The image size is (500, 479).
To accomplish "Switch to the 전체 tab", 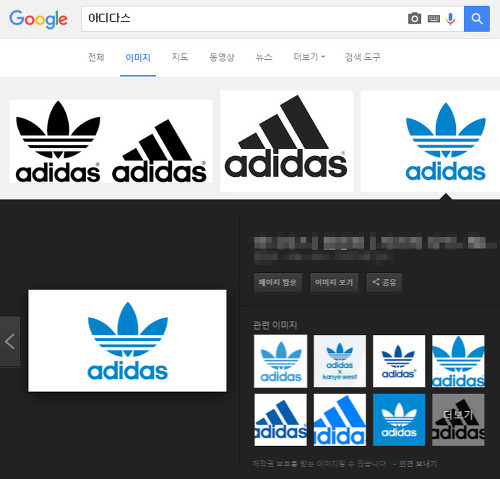I will point(96,57).
